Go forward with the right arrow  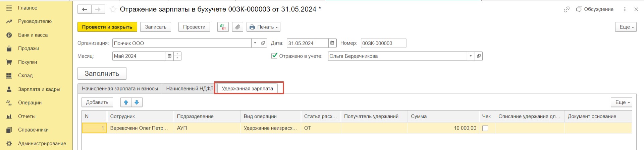(x=98, y=9)
